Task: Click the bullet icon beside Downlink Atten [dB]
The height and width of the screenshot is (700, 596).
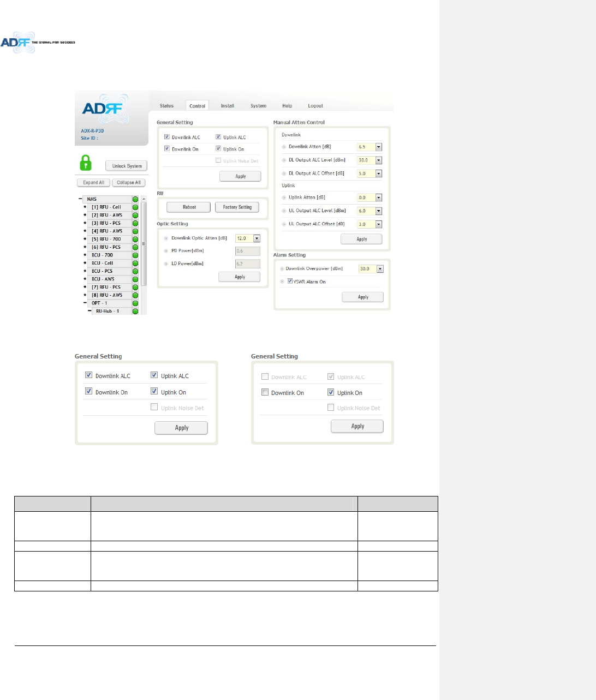Action: coord(284,147)
